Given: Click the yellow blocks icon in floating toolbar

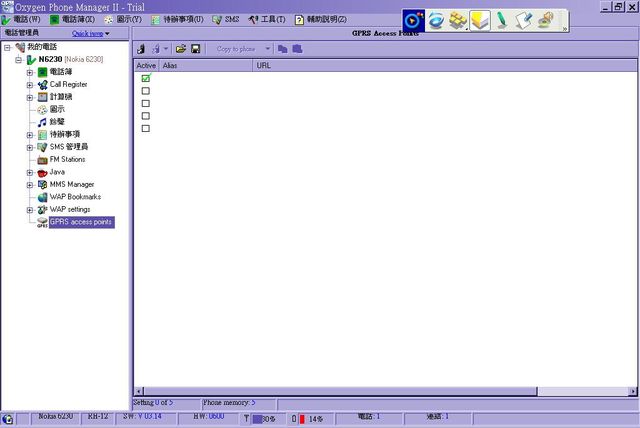Looking at the screenshot, I should click(458, 20).
